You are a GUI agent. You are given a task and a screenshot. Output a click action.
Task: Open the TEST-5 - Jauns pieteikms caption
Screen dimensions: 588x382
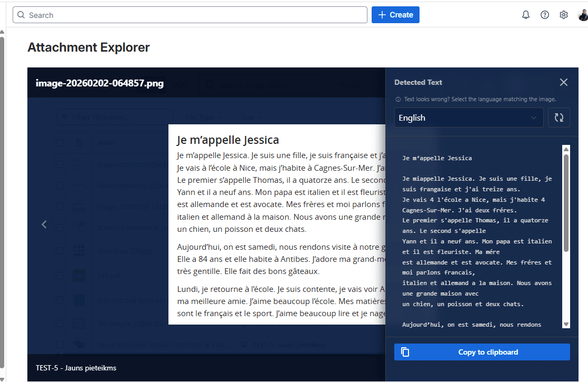click(76, 368)
